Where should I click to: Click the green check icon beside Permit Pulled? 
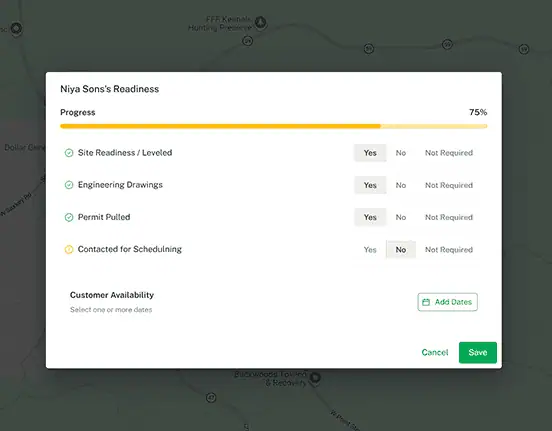click(69, 217)
